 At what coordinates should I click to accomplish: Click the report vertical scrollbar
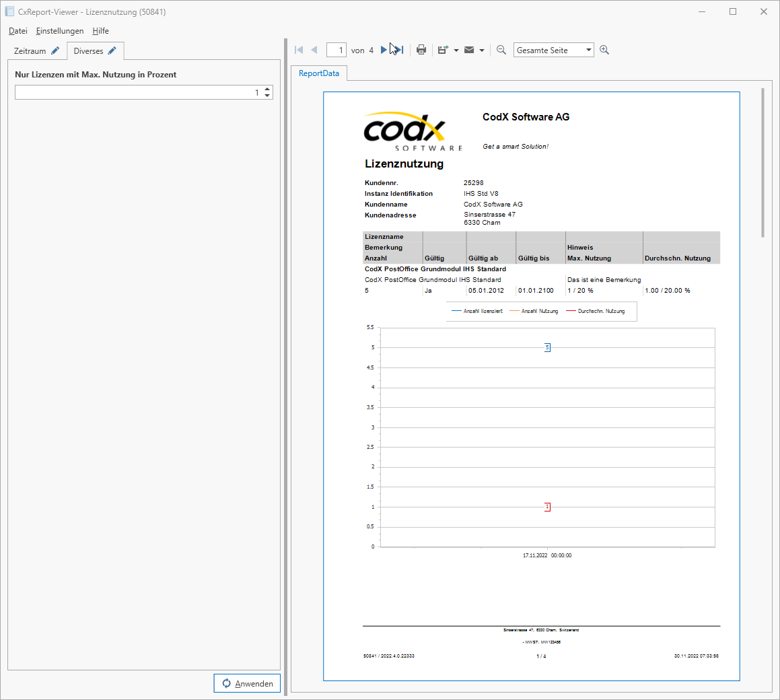point(763,163)
